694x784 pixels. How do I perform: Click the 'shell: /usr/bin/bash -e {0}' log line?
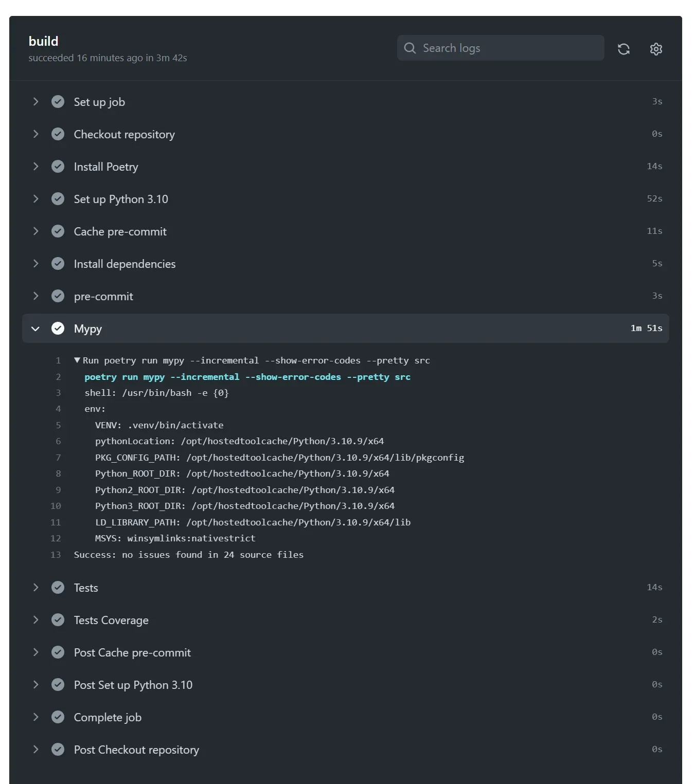(x=157, y=393)
